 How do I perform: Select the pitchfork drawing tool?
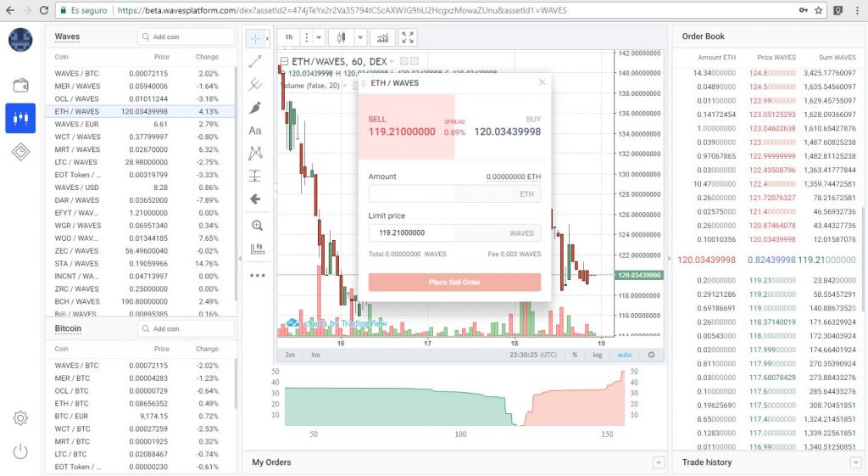click(x=255, y=84)
